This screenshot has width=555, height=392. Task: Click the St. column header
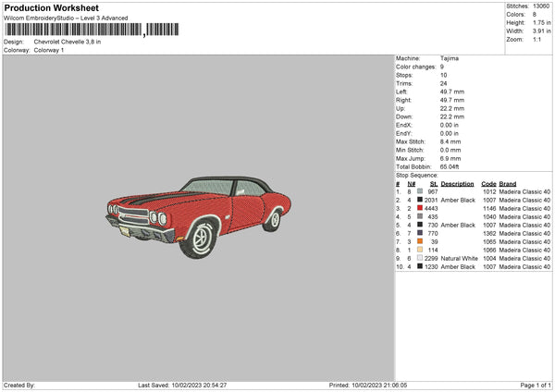coord(434,184)
